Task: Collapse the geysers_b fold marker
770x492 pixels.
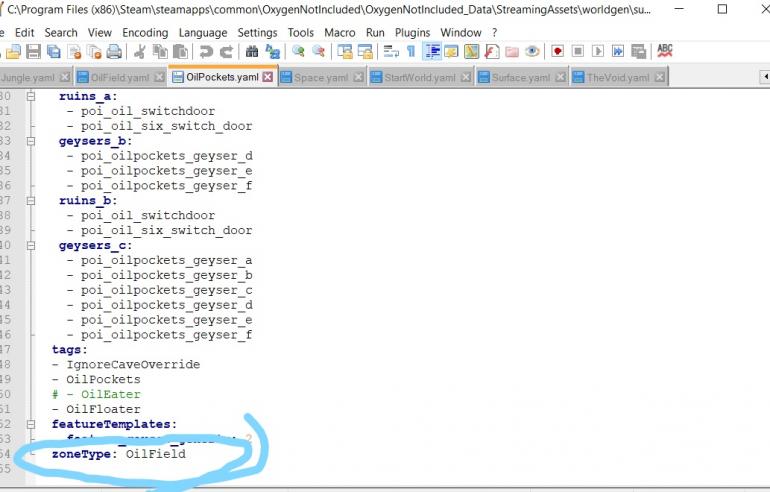Action: point(31,141)
